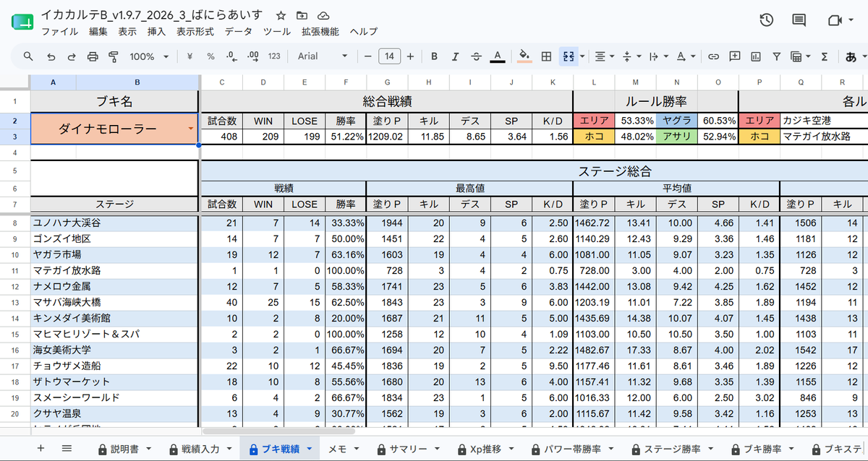Viewport: 868px width, 461px height.
Task: Click the create filter funnel icon
Action: point(776,56)
